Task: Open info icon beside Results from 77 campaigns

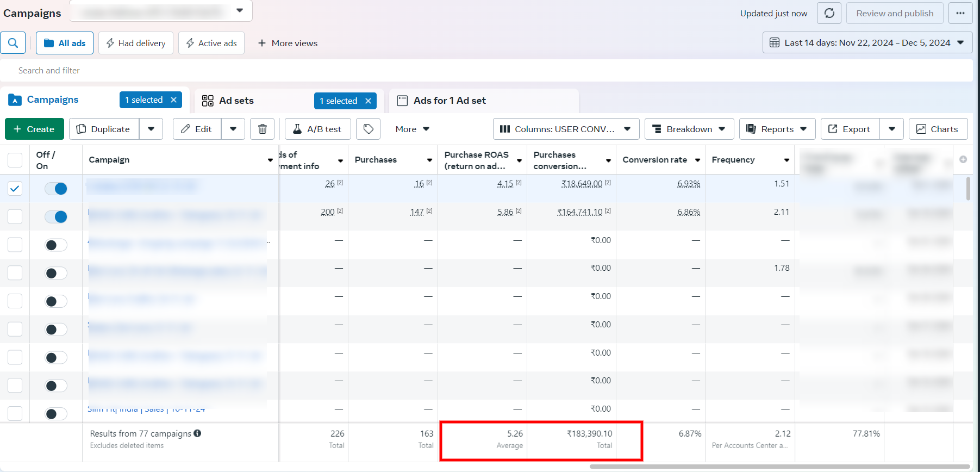Action: (x=197, y=433)
